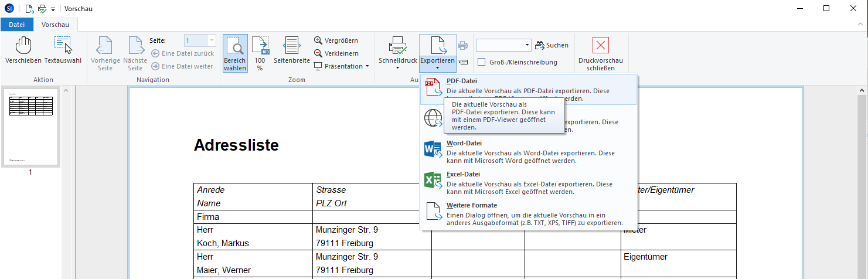The image size is (868, 279).
Task: Click the Vergrößern zoom-in button
Action: [x=336, y=40]
